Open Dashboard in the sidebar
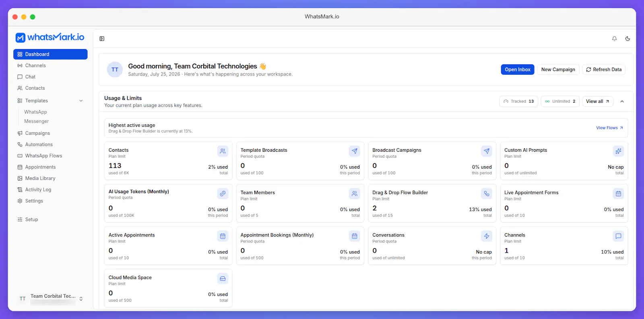644x319 pixels. click(x=50, y=54)
